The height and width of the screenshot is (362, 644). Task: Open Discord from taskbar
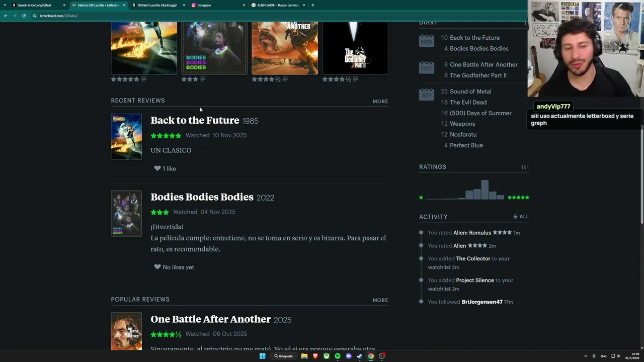349,356
